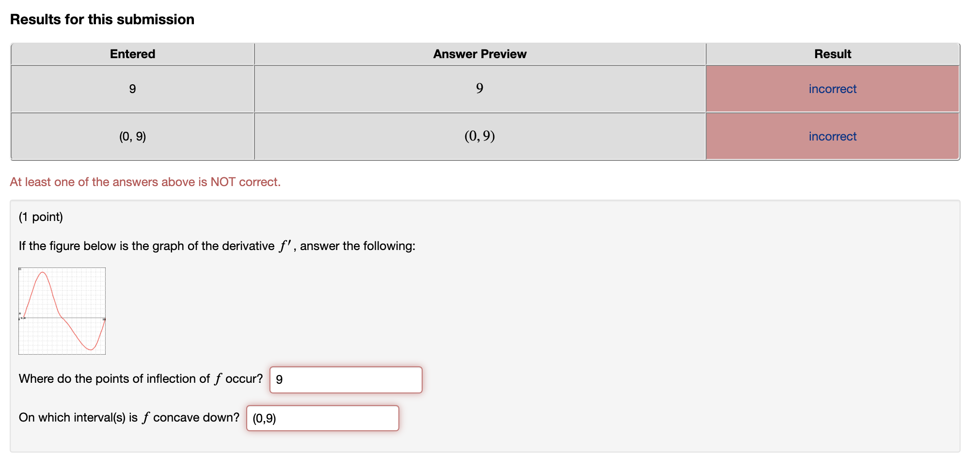Click the first incorrect red result cell
The width and height of the screenshot is (980, 470).
832,89
